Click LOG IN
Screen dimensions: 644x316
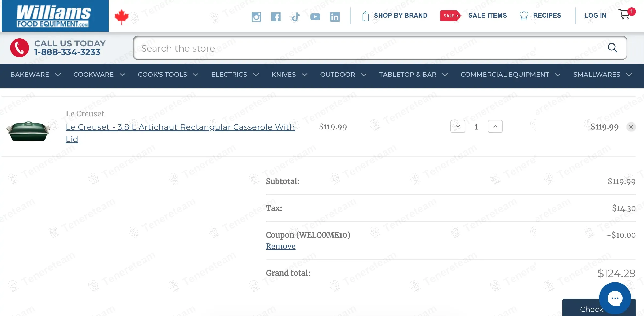pos(595,16)
